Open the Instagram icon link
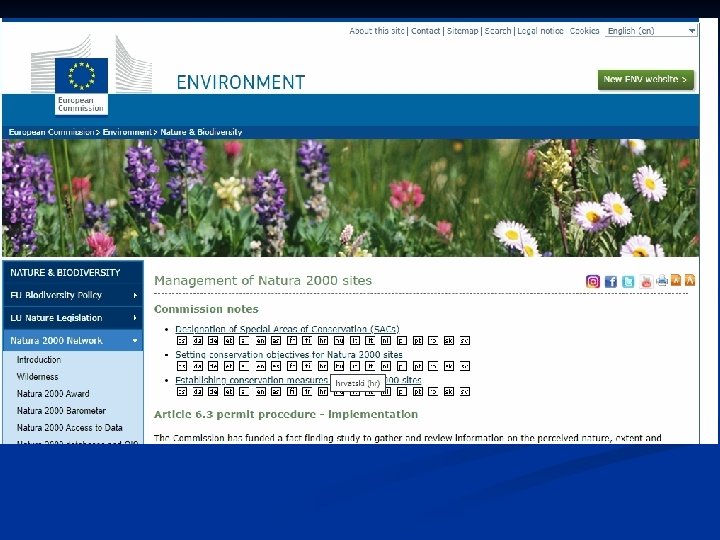This screenshot has width=720, height=540. tap(593, 281)
